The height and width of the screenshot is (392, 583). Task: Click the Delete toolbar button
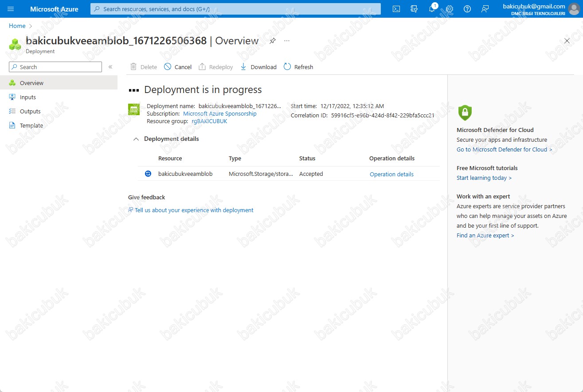(144, 67)
